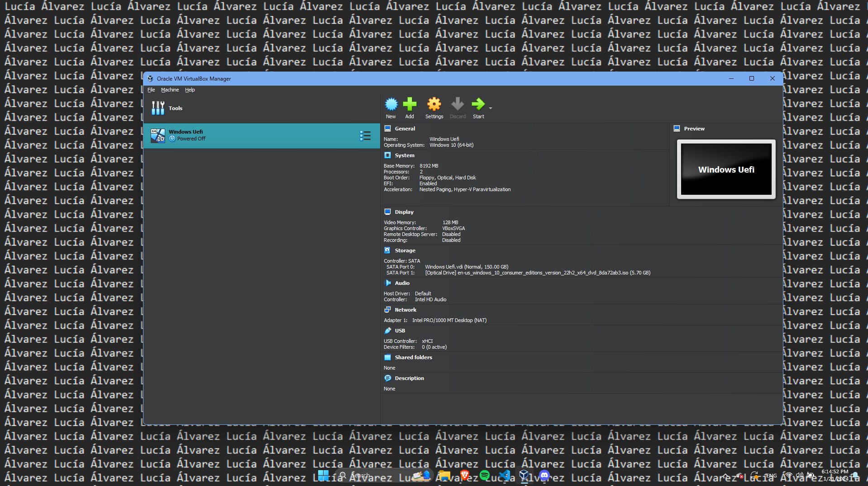Open the Start button dropdown arrow
Viewport: 868px width, 486px height.
point(491,108)
